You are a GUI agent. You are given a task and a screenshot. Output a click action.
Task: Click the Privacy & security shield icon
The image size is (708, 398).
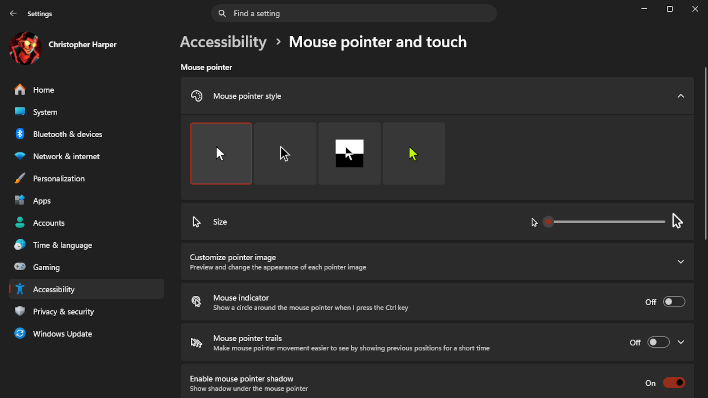[20, 311]
